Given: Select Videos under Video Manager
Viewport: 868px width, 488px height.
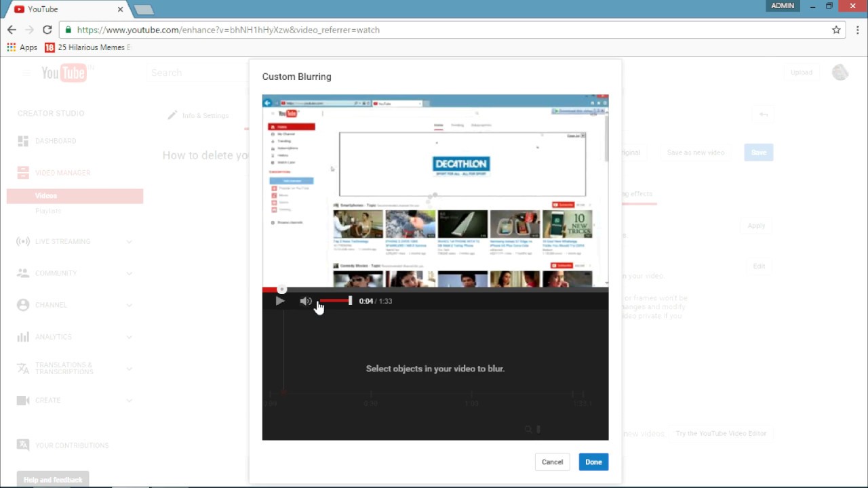Looking at the screenshot, I should tap(75, 196).
